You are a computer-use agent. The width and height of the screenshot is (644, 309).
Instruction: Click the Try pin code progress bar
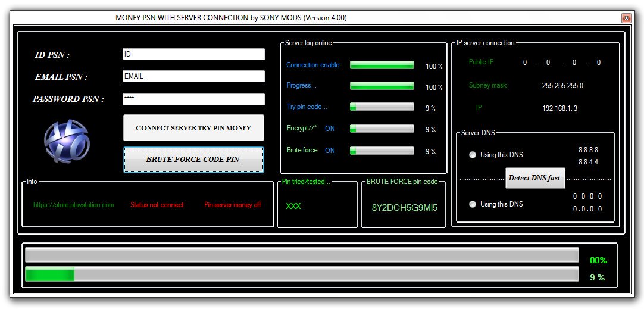click(382, 107)
